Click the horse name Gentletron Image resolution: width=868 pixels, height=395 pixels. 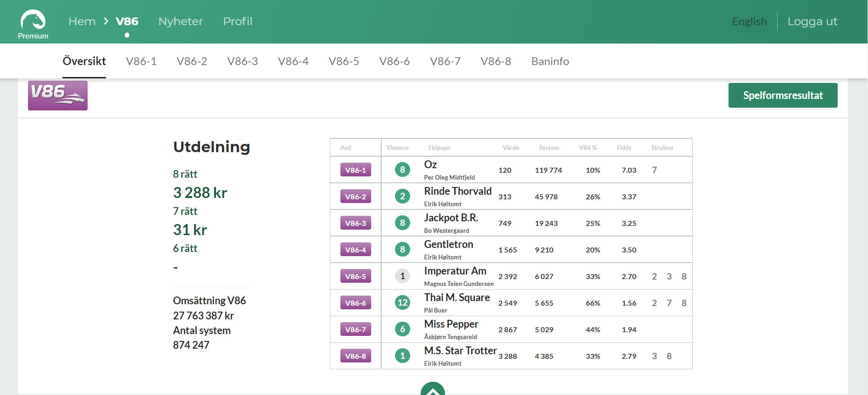(x=448, y=245)
